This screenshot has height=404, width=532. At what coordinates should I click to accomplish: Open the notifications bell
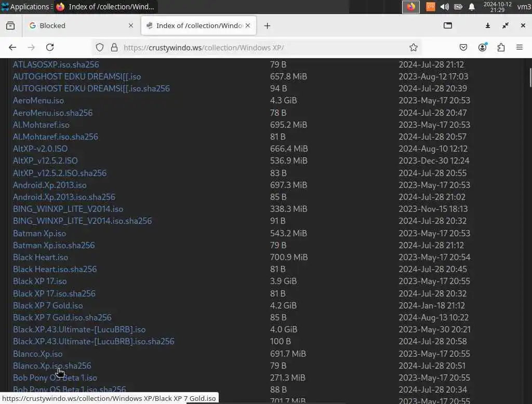point(472,7)
